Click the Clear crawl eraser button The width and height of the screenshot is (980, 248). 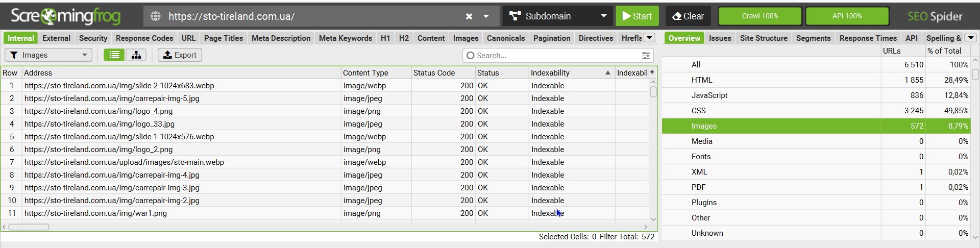tap(688, 16)
